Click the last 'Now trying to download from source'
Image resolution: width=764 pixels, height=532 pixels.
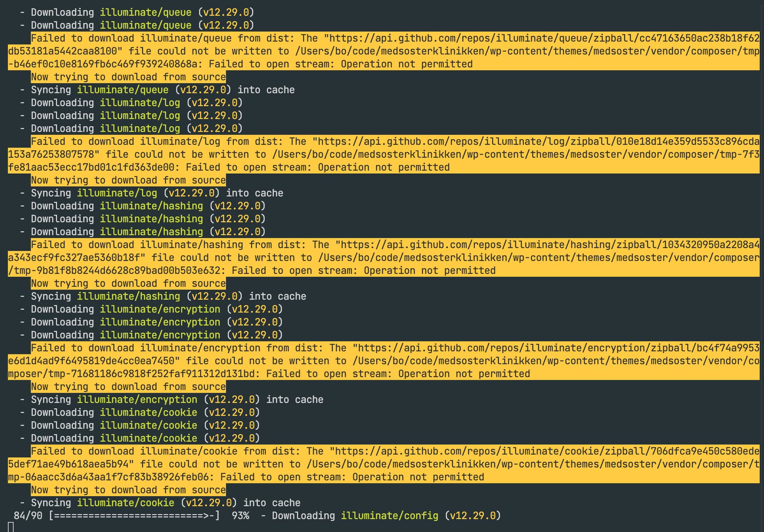click(x=128, y=490)
